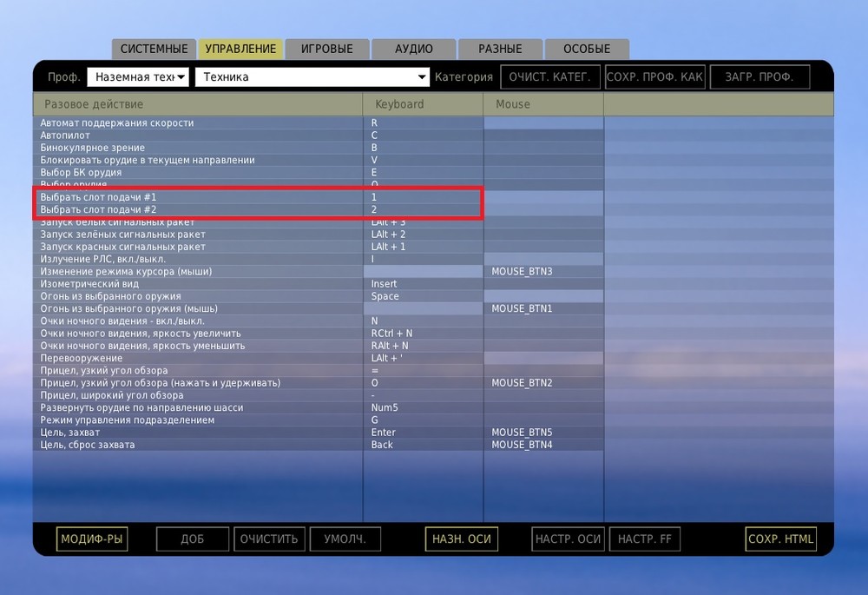Click the MOUSE_BTN5 mouse binding cell
Image resolution: width=868 pixels, height=595 pixels.
(x=543, y=432)
